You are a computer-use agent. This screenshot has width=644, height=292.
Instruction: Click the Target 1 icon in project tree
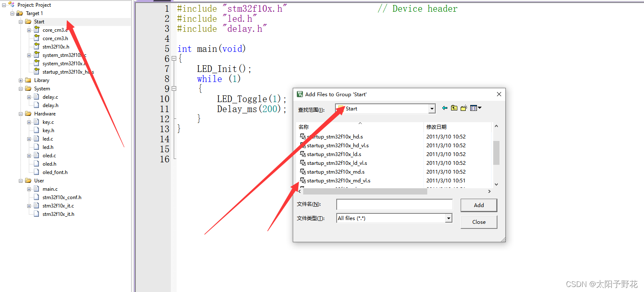[x=20, y=13]
